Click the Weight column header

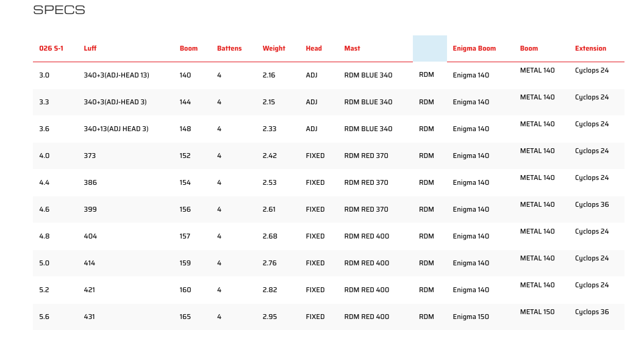(x=274, y=48)
